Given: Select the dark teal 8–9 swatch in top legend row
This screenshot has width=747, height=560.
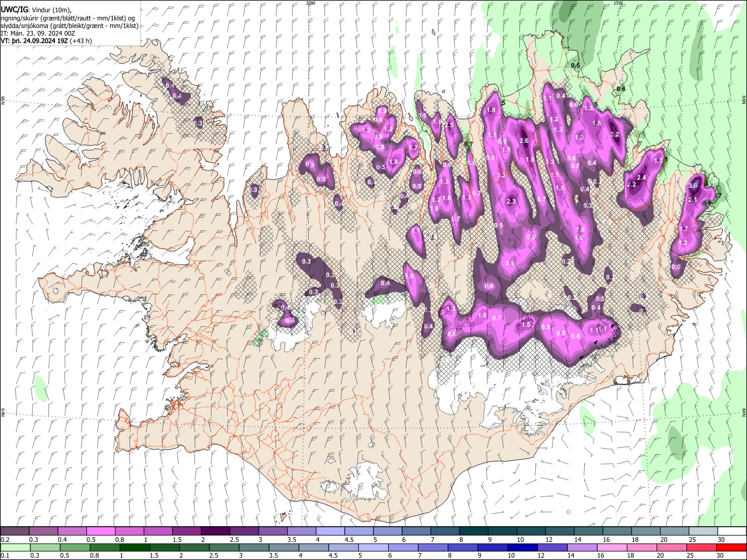Looking at the screenshot, I should [x=473, y=531].
